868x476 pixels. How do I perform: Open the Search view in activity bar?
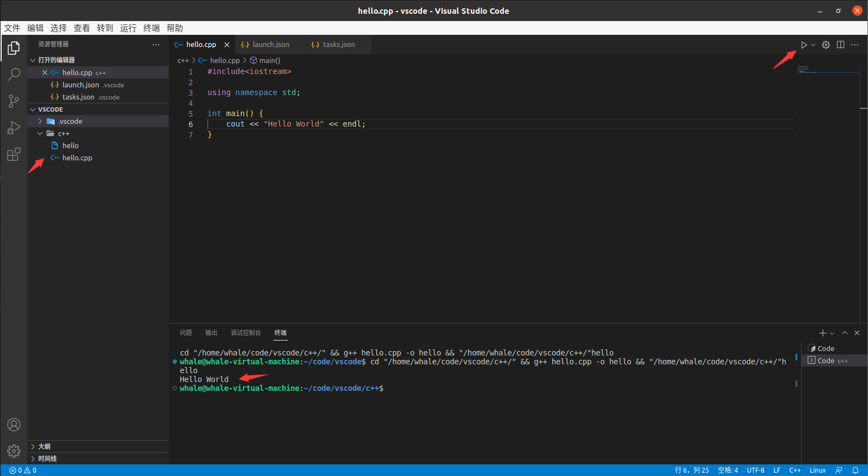pos(14,74)
